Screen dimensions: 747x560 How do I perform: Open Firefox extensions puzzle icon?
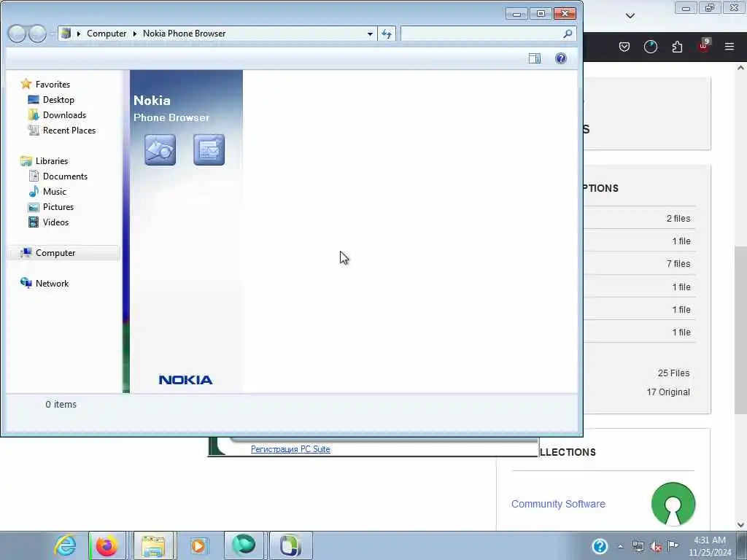pos(677,47)
